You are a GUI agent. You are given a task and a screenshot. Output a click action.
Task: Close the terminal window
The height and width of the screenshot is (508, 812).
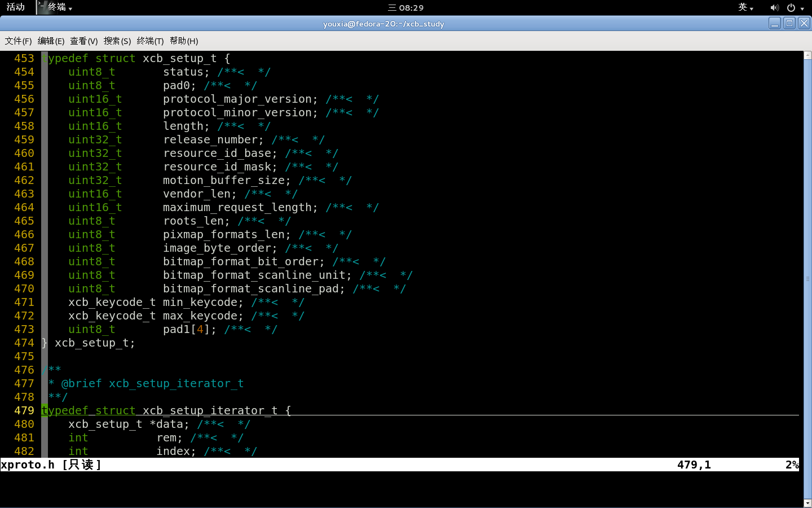804,23
